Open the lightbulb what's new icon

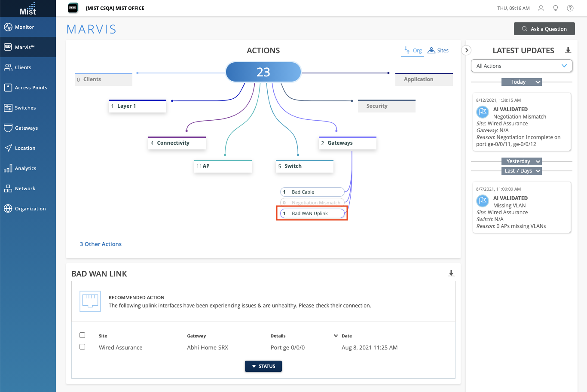(x=556, y=8)
